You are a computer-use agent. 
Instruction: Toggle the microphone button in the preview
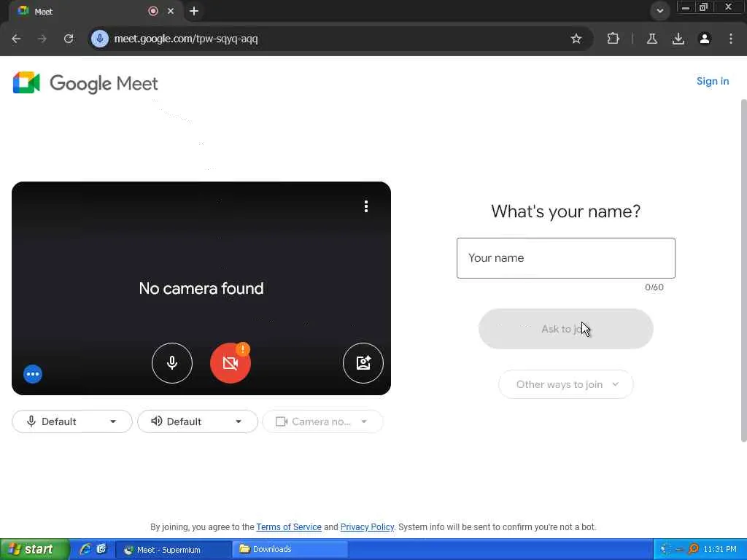point(172,363)
